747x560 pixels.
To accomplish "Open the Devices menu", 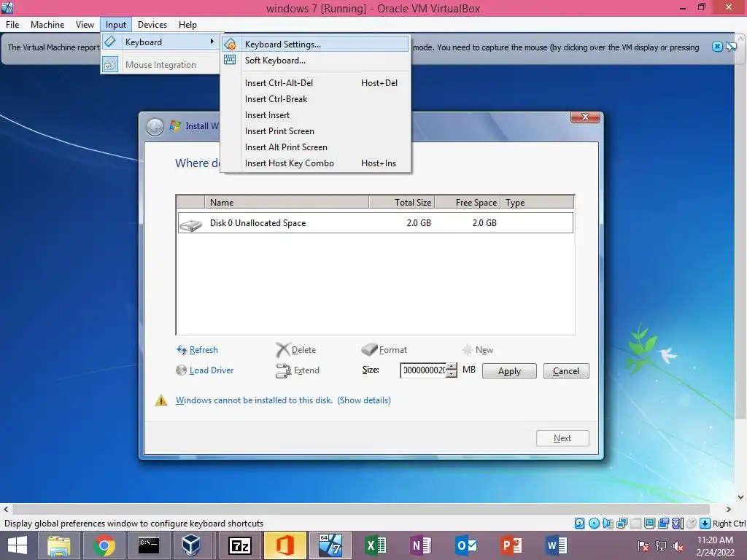I will pyautogui.click(x=152, y=25).
